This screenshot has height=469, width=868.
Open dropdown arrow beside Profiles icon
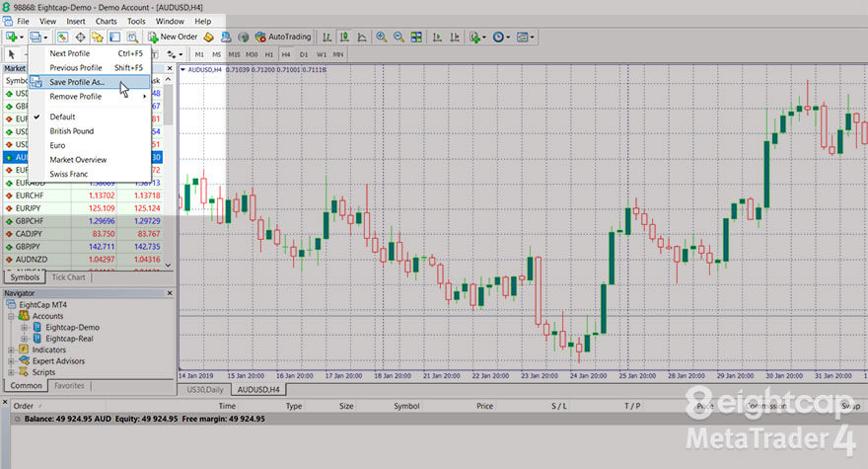(x=45, y=38)
